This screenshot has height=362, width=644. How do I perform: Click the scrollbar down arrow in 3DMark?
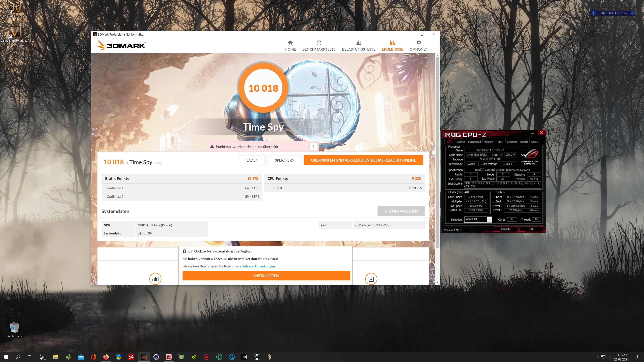click(x=437, y=283)
